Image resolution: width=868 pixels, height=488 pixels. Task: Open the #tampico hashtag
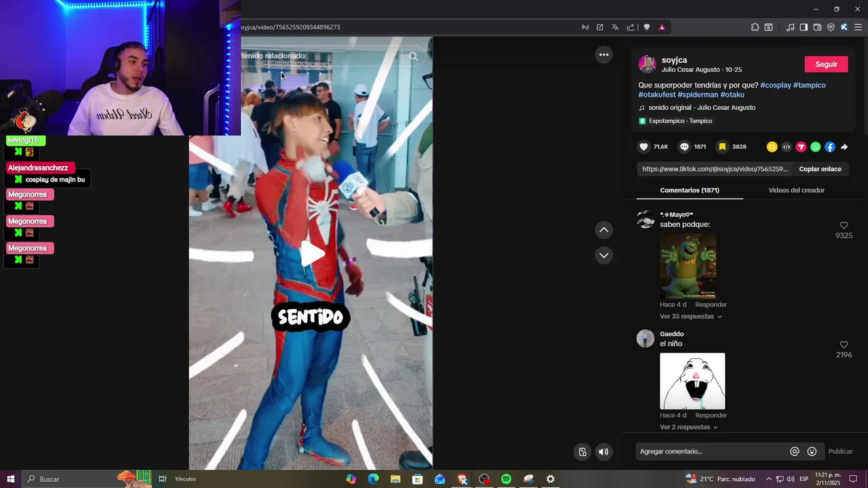coord(810,85)
